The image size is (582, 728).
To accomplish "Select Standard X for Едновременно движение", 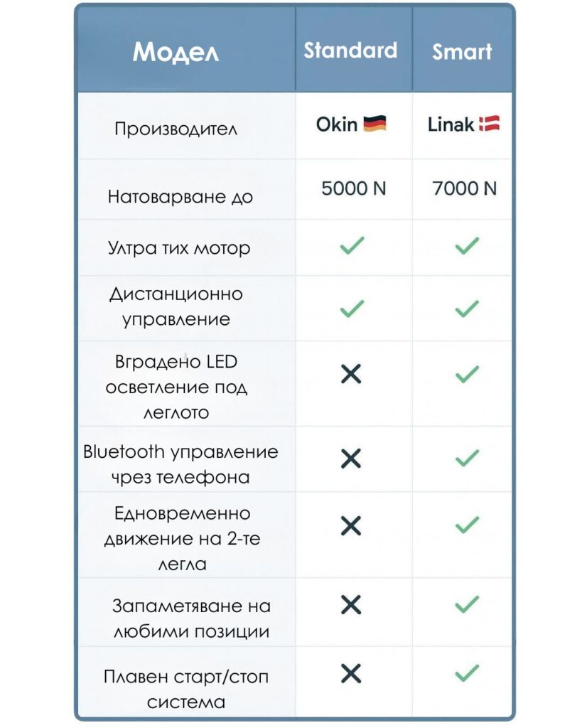I will (351, 525).
